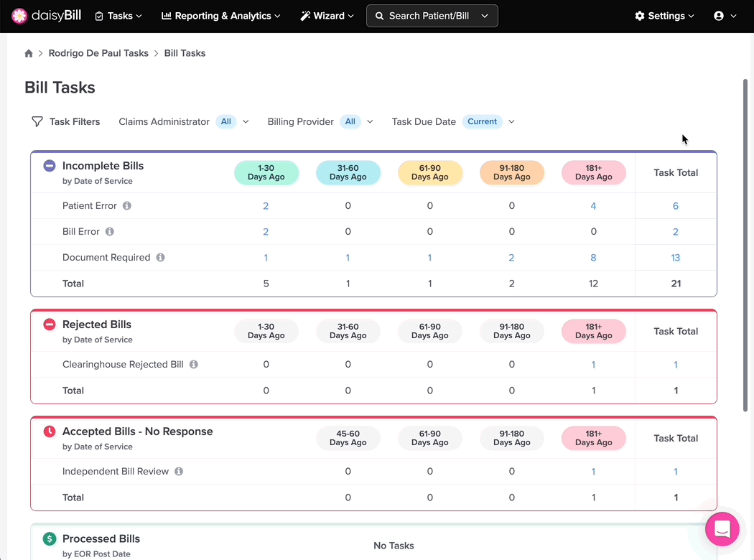Open the user account menu
The height and width of the screenshot is (560, 754).
(x=725, y=16)
